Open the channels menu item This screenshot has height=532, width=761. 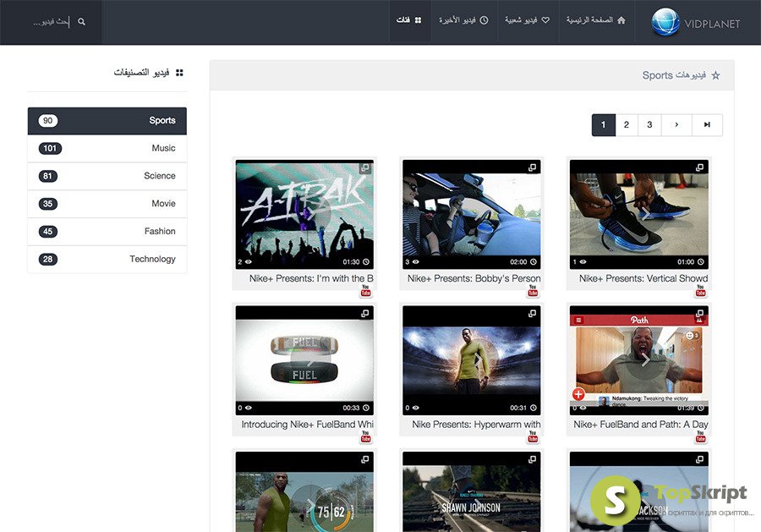(x=410, y=22)
